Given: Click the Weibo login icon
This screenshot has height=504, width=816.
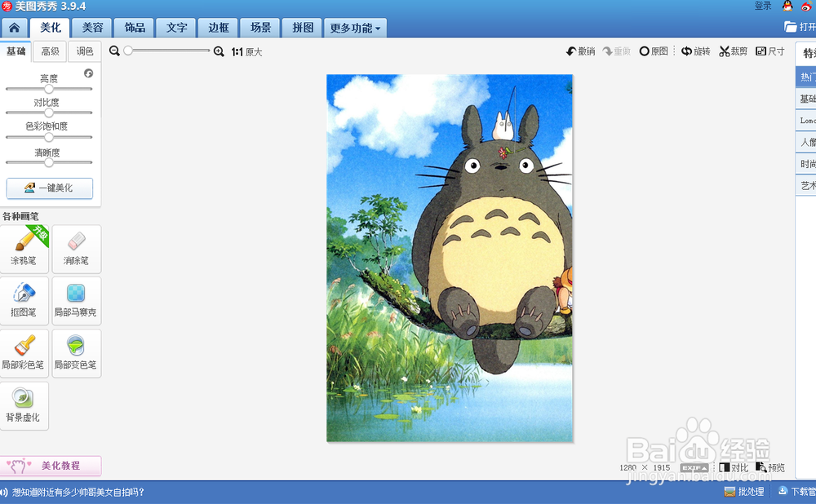Looking at the screenshot, I should 806,7.
